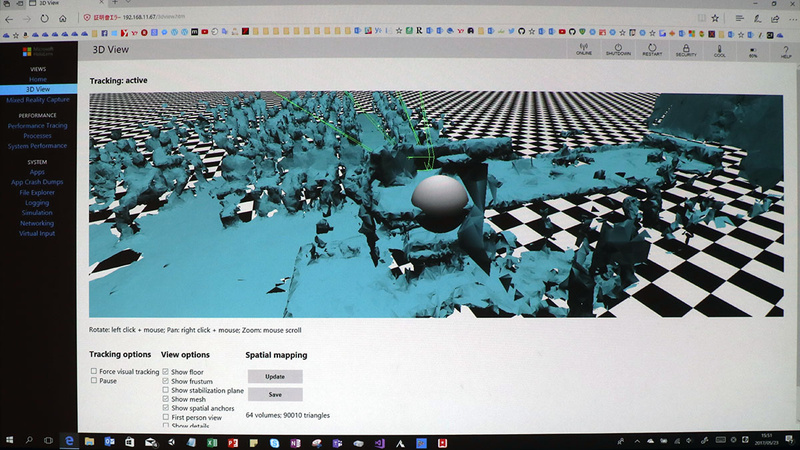Open the Help question mark icon
This screenshot has height=450, width=800.
[786, 51]
